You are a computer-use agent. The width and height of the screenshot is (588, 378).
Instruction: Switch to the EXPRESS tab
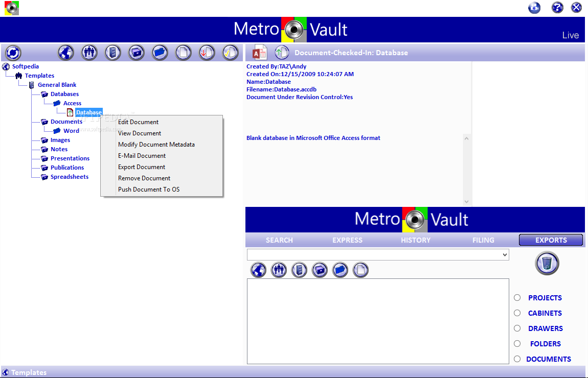point(347,240)
